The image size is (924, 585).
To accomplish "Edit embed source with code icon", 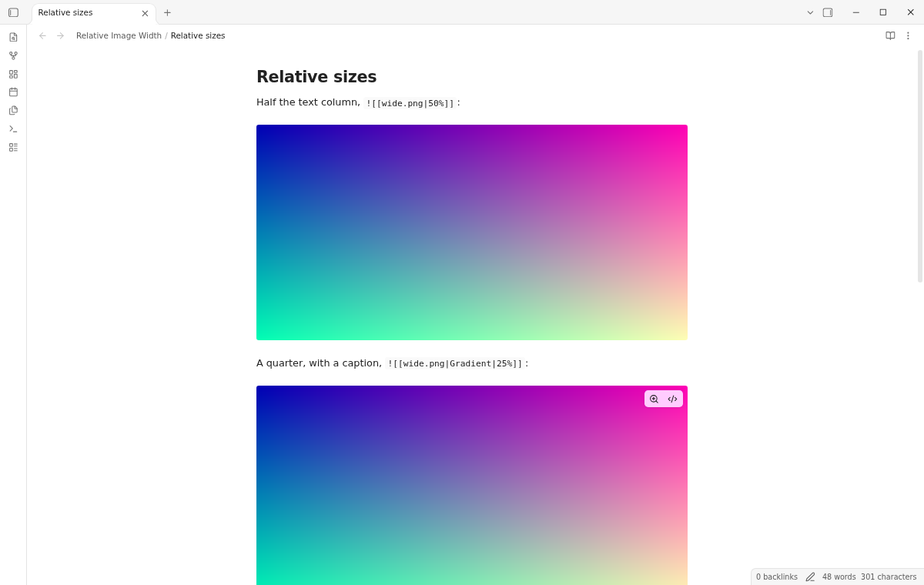I will click(x=672, y=399).
